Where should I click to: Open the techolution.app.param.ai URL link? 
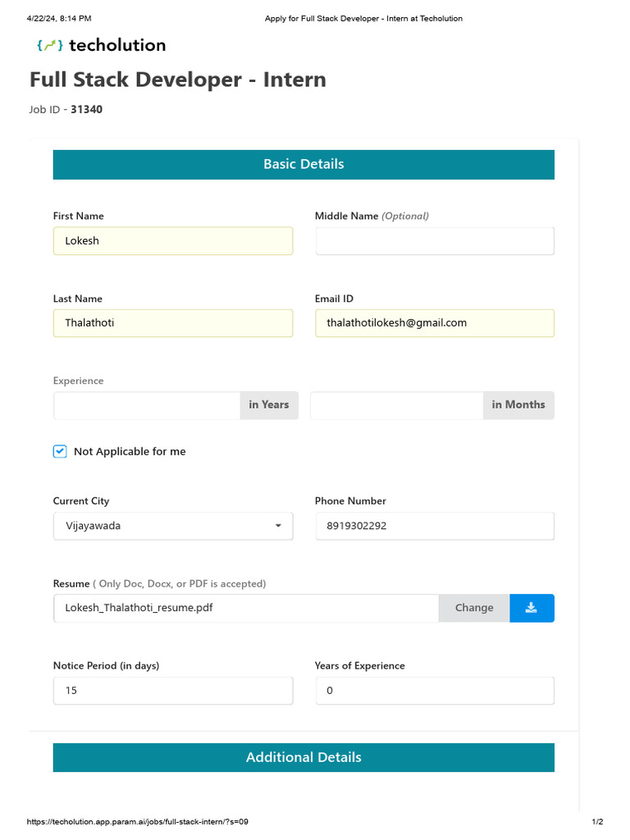(138, 822)
